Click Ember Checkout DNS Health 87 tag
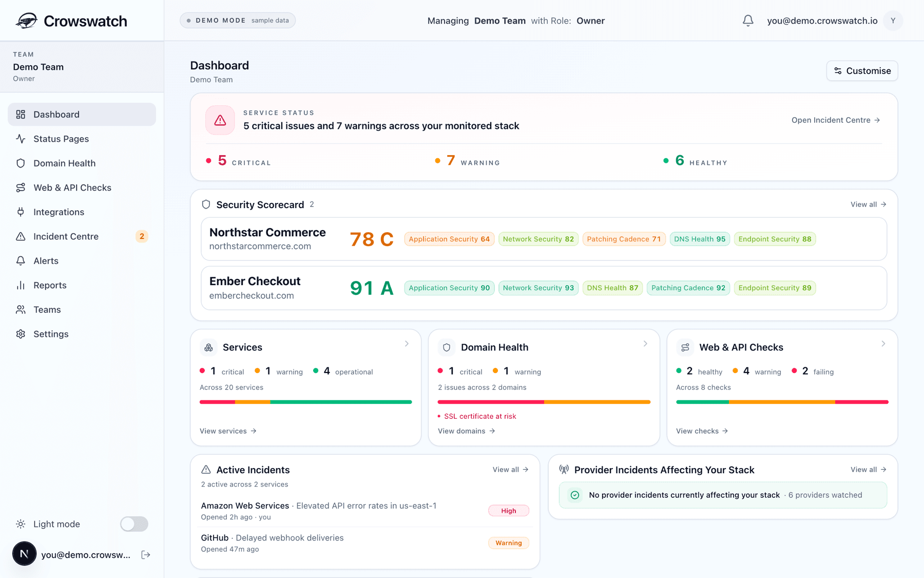This screenshot has height=578, width=924. [612, 288]
